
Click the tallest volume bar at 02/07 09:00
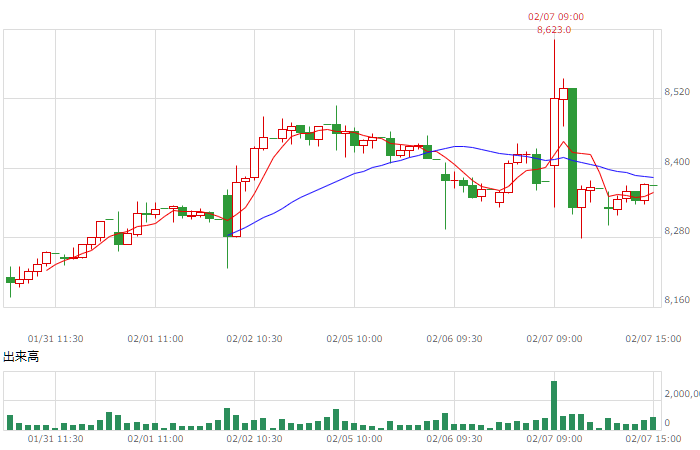pos(554,405)
